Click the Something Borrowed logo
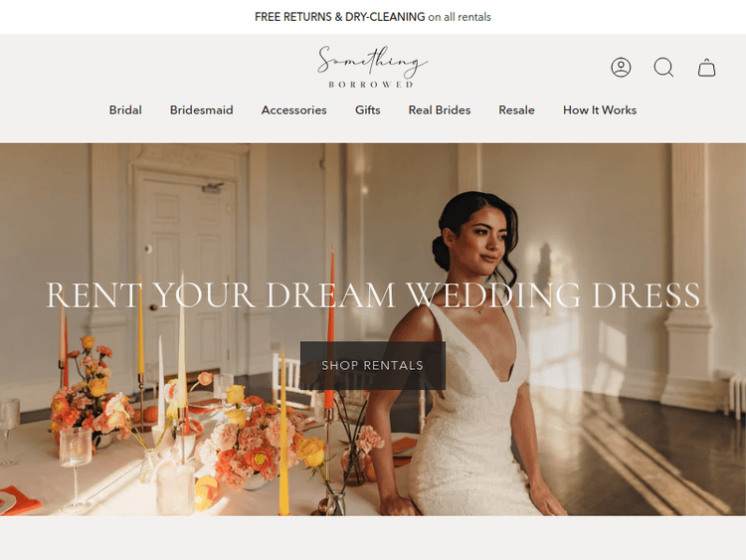Screen dimensions: 746x560 pyautogui.click(x=372, y=67)
